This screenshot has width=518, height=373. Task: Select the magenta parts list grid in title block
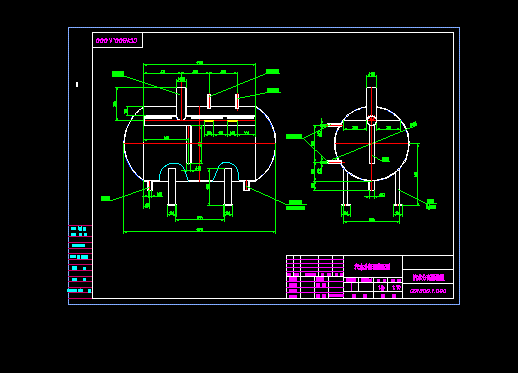coord(315,277)
